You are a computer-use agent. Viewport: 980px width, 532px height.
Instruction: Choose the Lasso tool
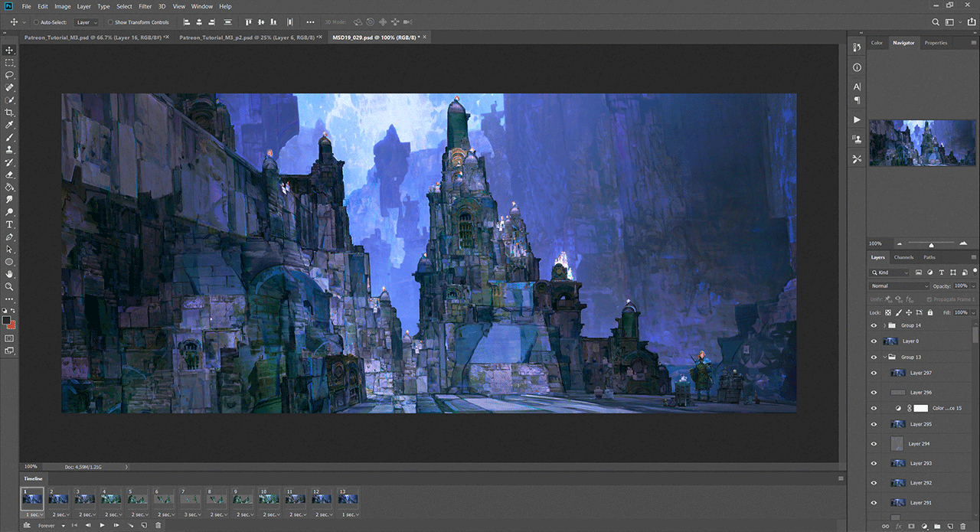[x=9, y=75]
